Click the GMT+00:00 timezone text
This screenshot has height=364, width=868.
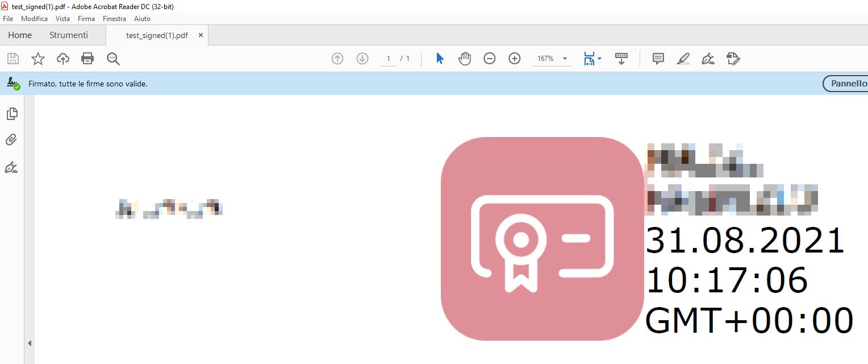[749, 321]
